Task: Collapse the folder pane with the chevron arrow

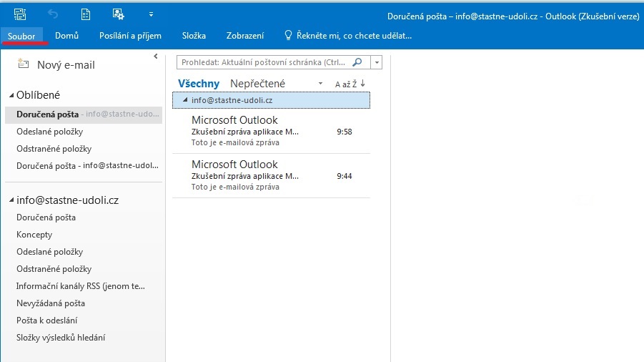Action: [156, 57]
